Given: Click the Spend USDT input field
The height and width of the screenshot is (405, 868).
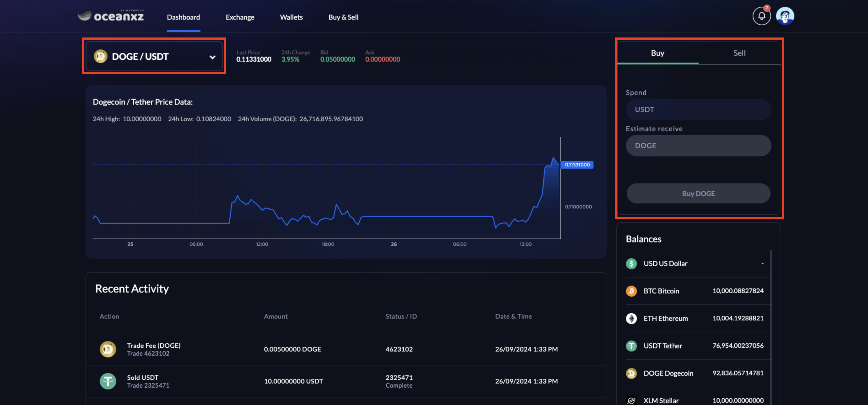Looking at the screenshot, I should click(x=698, y=109).
